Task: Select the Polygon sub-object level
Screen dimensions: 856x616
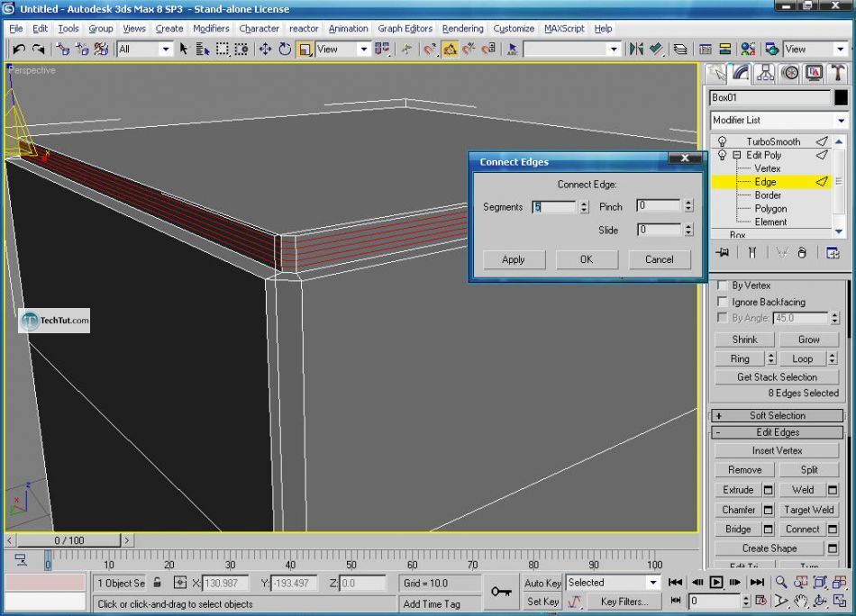Action: (770, 208)
